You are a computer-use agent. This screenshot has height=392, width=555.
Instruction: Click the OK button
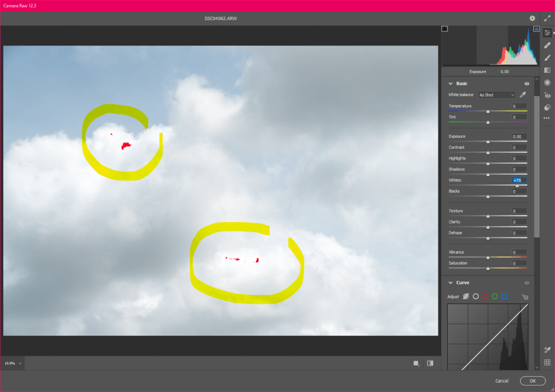click(x=532, y=381)
